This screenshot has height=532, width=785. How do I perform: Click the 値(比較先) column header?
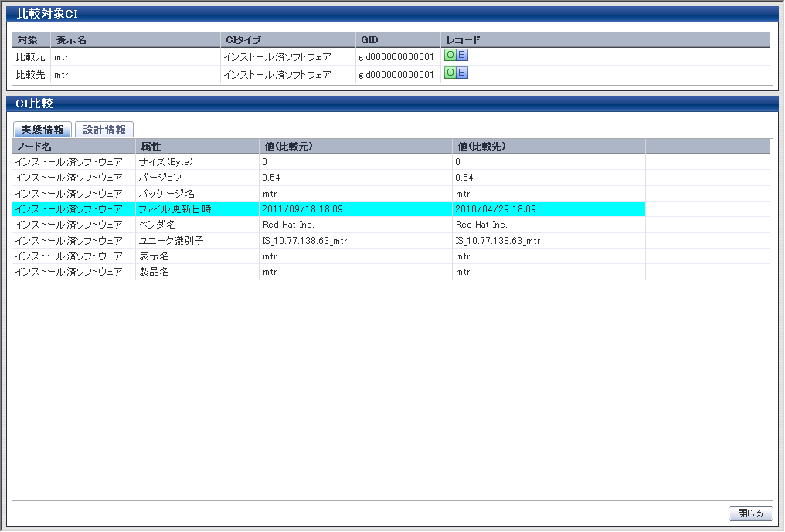[549, 146]
